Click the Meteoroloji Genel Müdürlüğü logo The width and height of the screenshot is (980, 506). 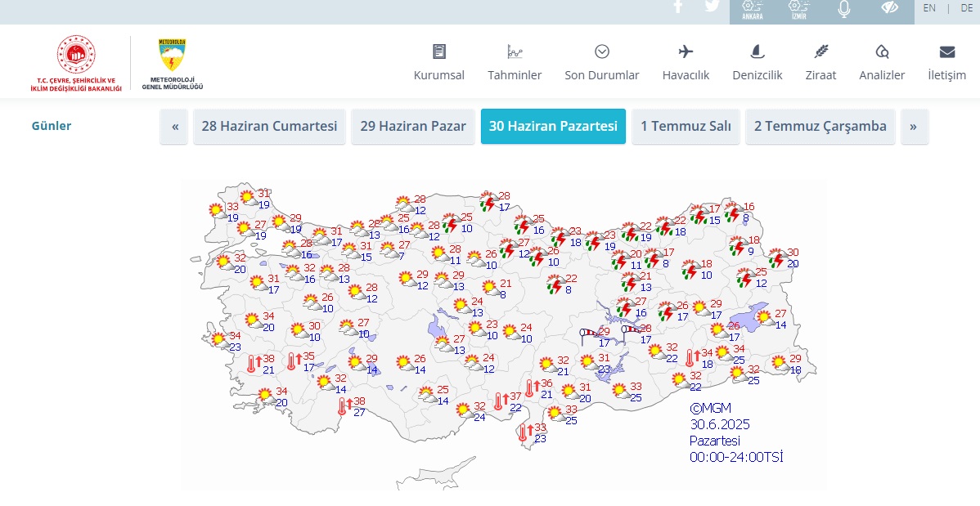tap(173, 64)
